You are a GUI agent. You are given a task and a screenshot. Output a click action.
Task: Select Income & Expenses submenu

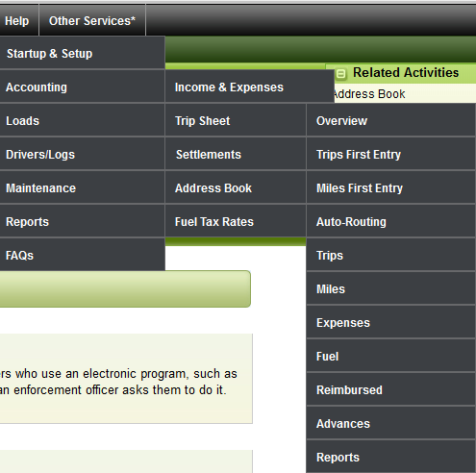pyautogui.click(x=250, y=87)
